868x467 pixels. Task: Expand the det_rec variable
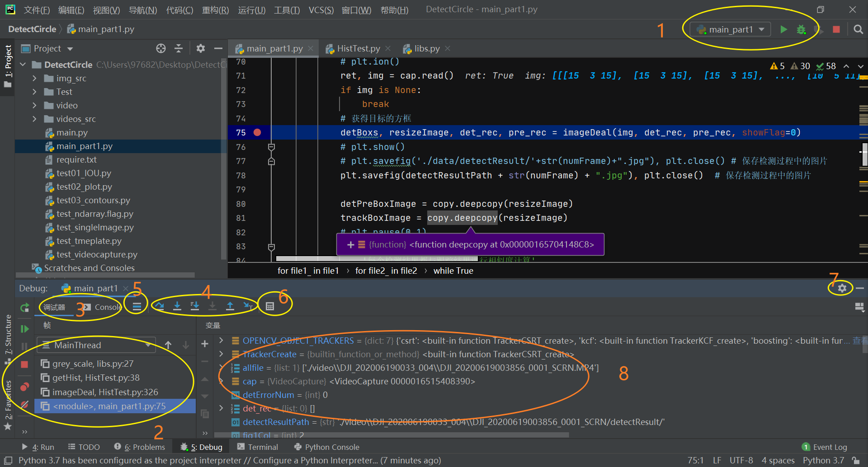pyautogui.click(x=221, y=408)
